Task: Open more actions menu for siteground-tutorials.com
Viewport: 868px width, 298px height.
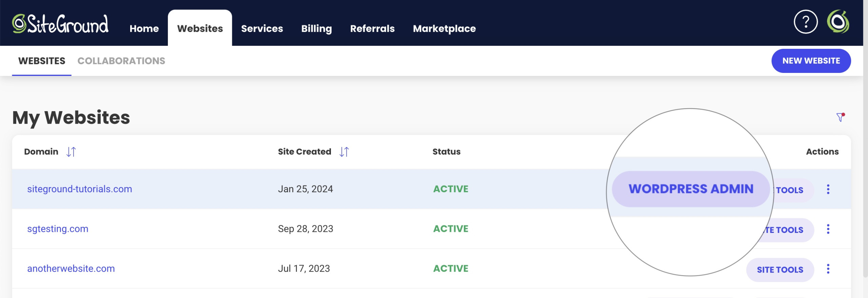Action: [x=828, y=189]
